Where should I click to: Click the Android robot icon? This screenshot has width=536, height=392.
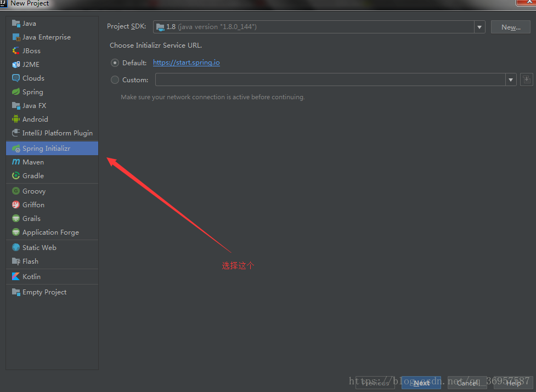coord(16,119)
